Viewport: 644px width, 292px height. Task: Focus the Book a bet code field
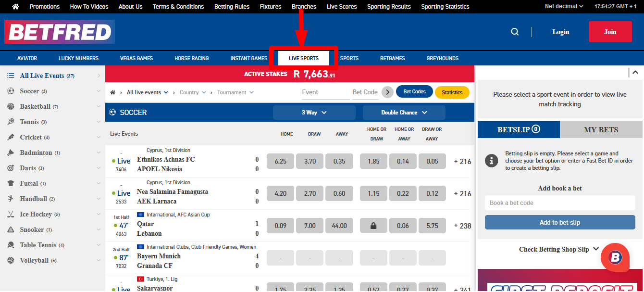point(560,203)
